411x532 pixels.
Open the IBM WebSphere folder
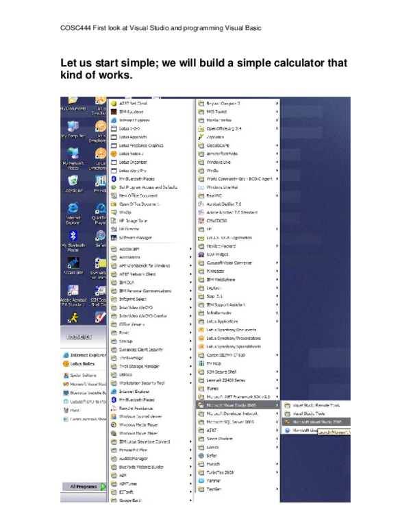pyautogui.click(x=216, y=280)
